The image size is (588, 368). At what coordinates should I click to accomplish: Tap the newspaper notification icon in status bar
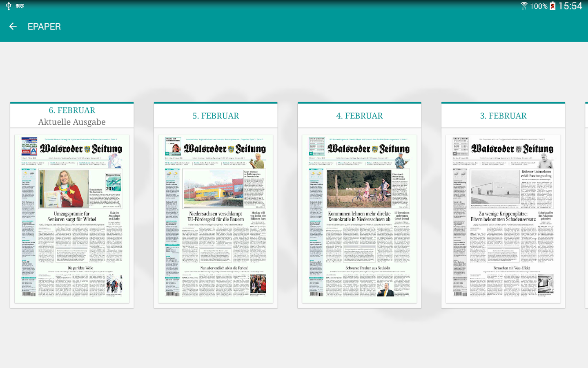(20, 6)
